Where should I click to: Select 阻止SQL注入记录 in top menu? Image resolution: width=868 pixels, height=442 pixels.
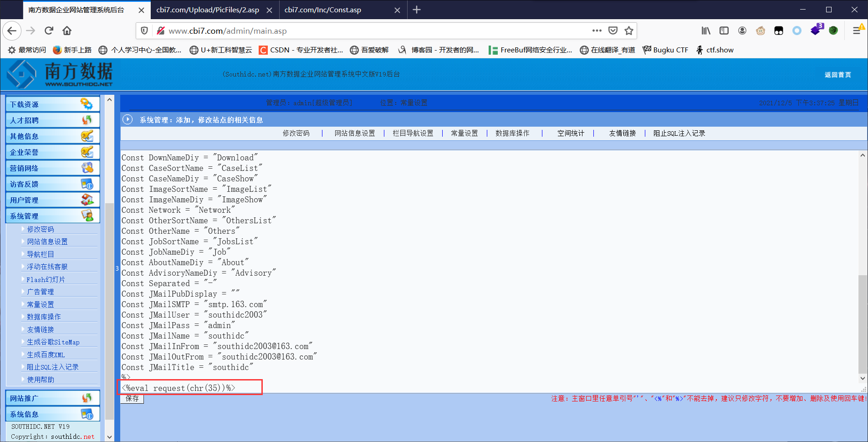pos(679,133)
